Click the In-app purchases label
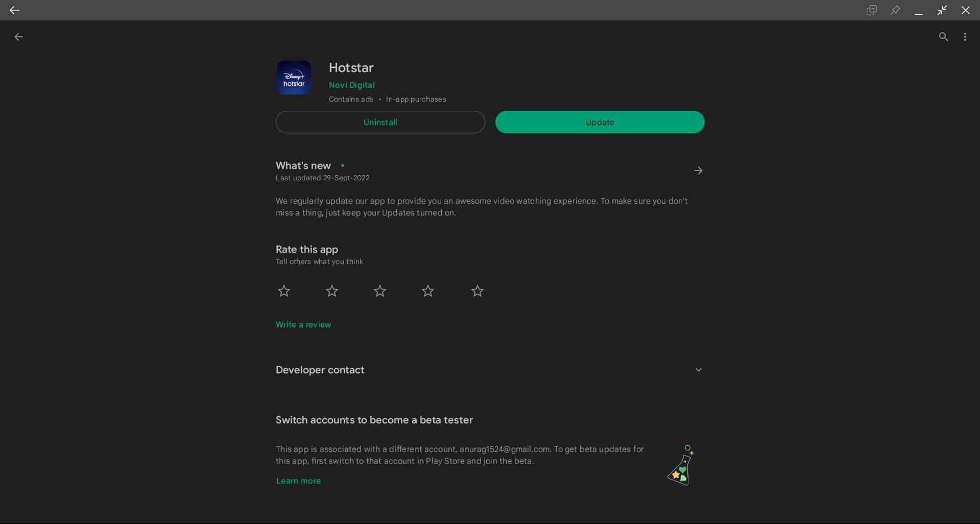Screen dimensions: 980x524 (416, 99)
